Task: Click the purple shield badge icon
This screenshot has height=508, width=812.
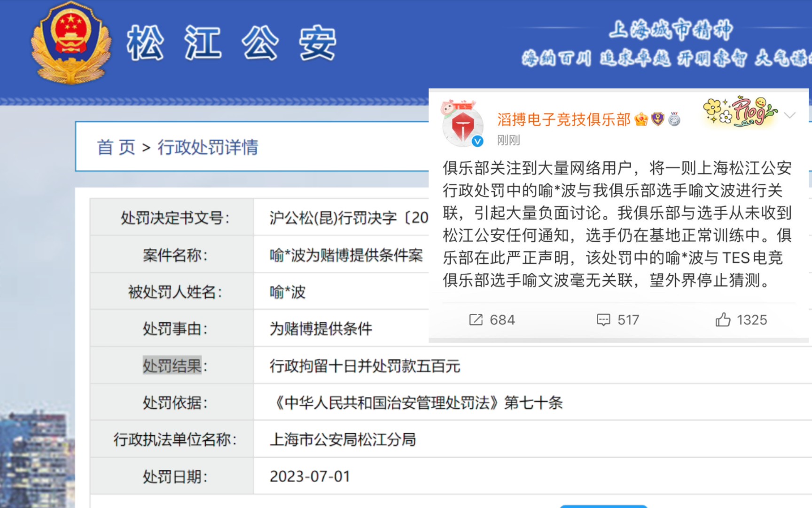Action: tap(658, 119)
